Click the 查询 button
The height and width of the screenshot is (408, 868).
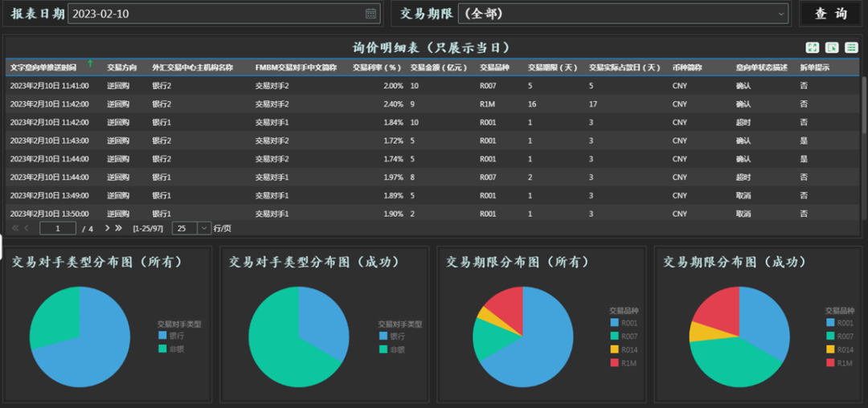tap(831, 14)
